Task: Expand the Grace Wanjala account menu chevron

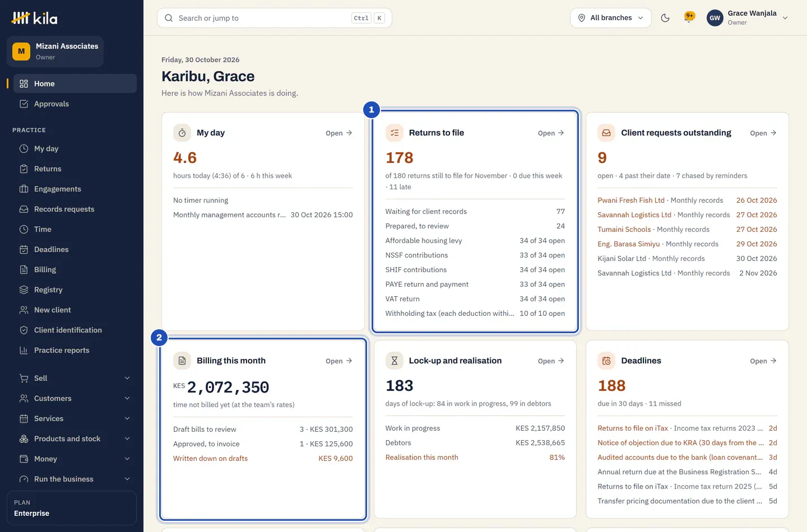Action: click(785, 18)
